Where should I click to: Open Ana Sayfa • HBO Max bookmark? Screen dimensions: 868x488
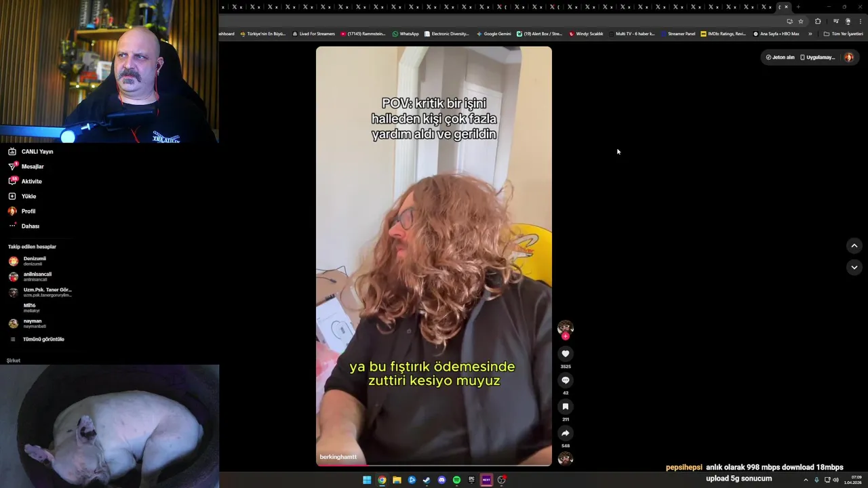(x=776, y=34)
